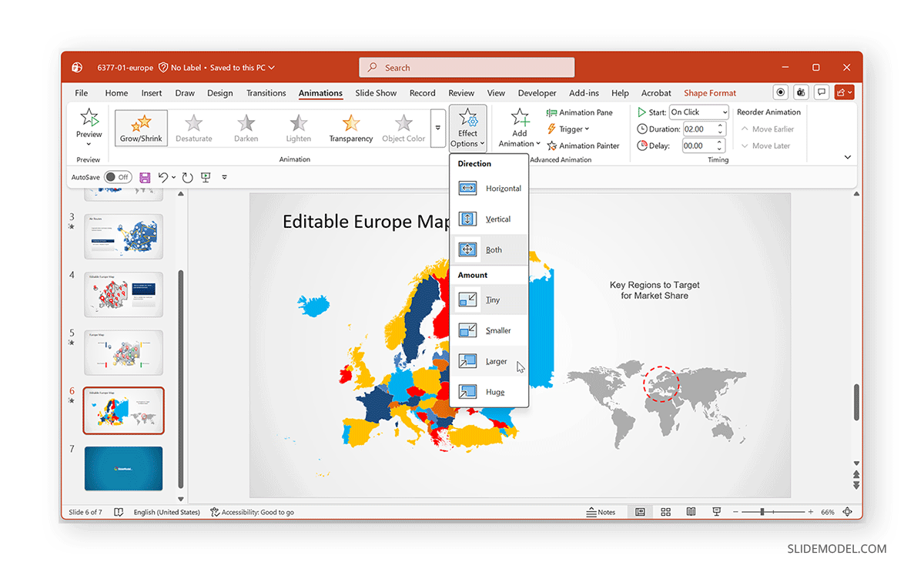
Task: Click the sensitivity label No Label
Action: tap(180, 68)
